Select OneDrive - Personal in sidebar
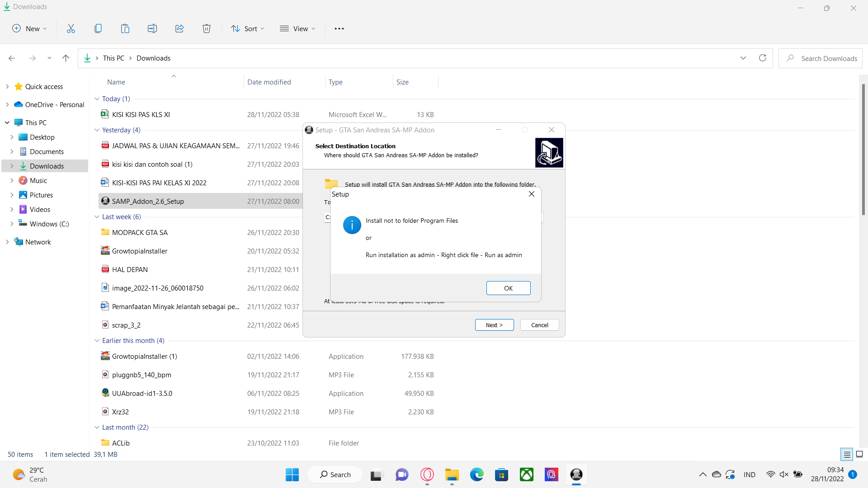 (x=55, y=104)
